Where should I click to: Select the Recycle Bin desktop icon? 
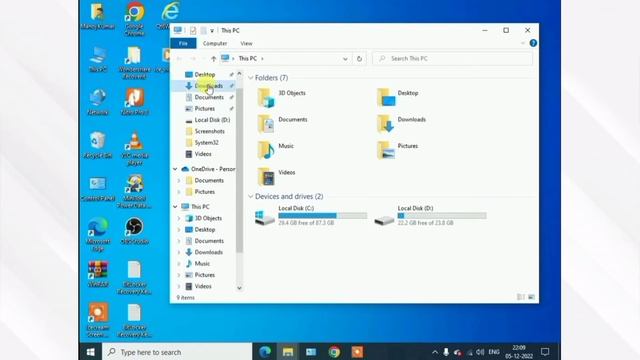tap(98, 145)
